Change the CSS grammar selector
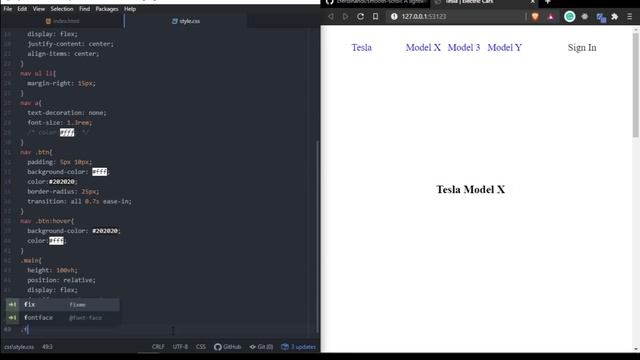Viewport: 640px width, 360px height. [200, 347]
